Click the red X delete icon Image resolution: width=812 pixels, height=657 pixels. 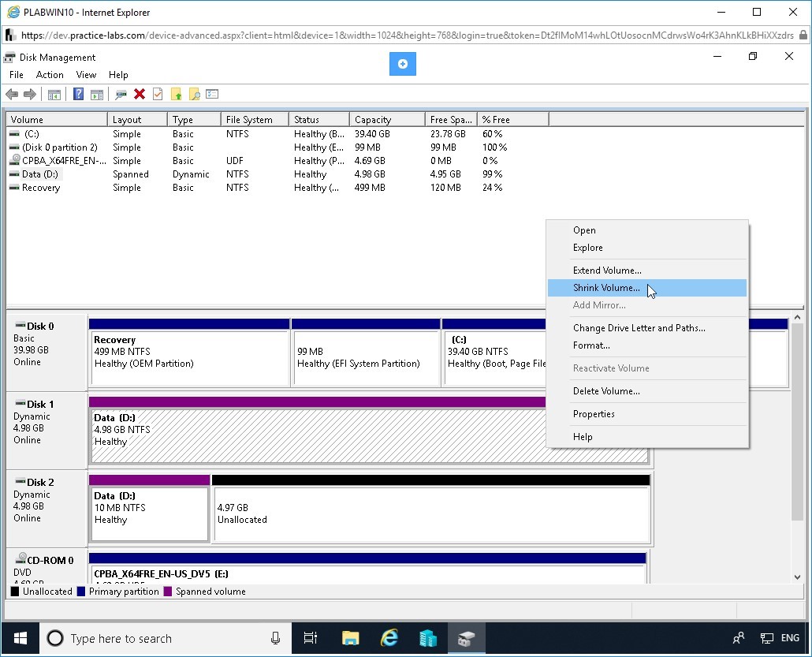coord(140,94)
